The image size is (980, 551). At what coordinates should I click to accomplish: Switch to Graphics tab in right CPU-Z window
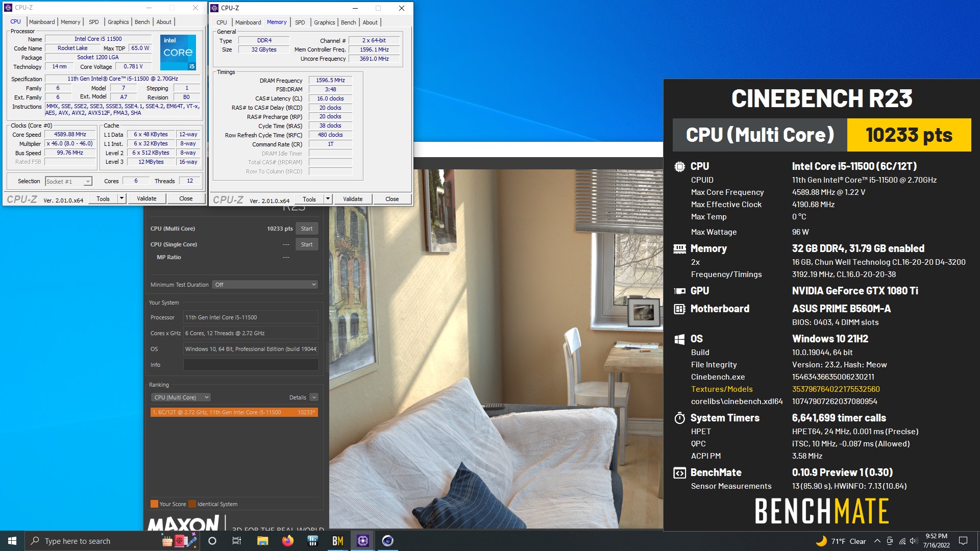(x=325, y=22)
